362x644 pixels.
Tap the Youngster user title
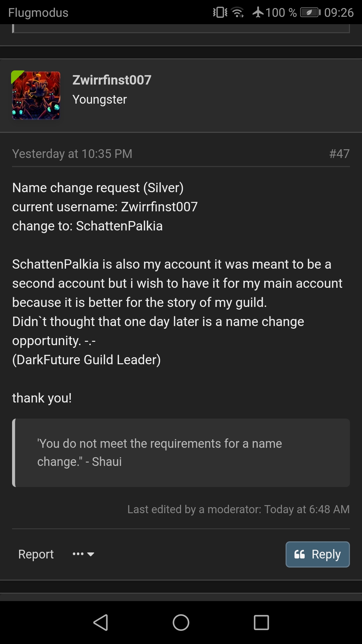(x=100, y=99)
